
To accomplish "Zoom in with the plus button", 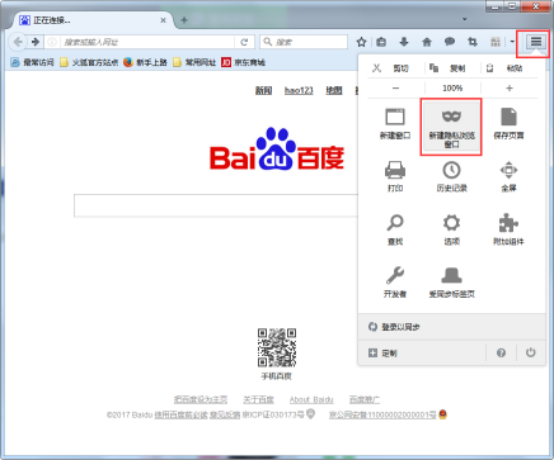I will coord(509,88).
